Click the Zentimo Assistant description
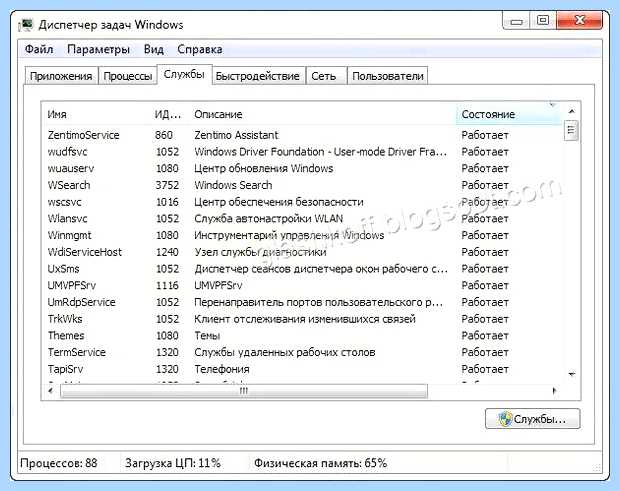 pyautogui.click(x=236, y=135)
